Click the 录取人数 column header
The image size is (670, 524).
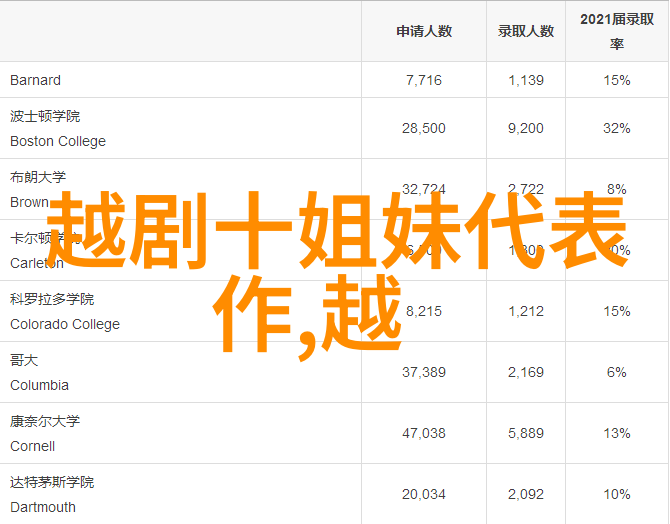coord(525,31)
